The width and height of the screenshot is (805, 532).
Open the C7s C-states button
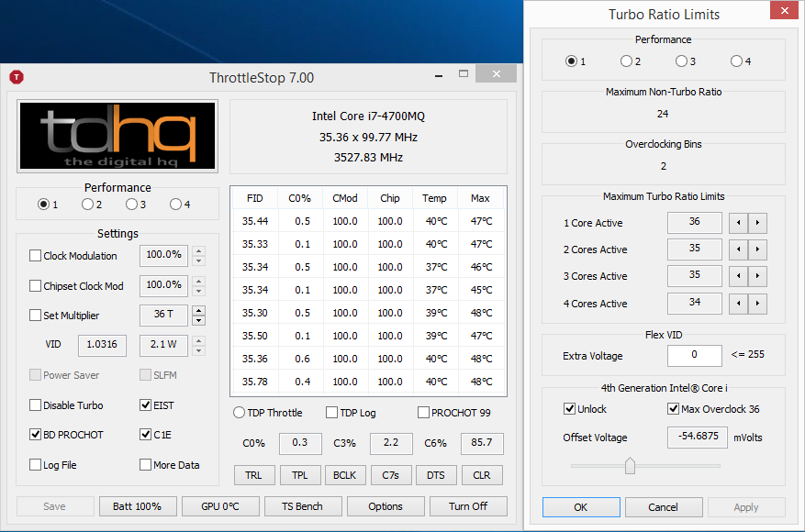point(390,475)
